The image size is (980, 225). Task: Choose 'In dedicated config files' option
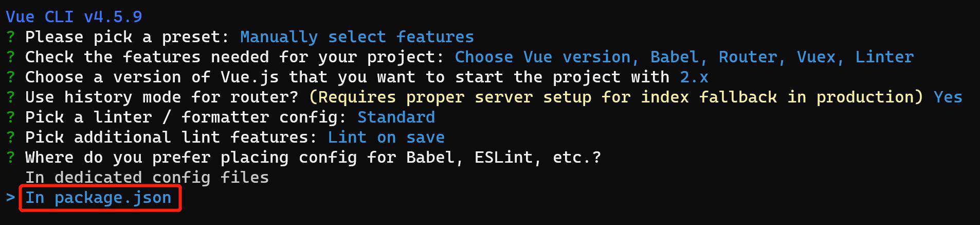tap(147, 178)
